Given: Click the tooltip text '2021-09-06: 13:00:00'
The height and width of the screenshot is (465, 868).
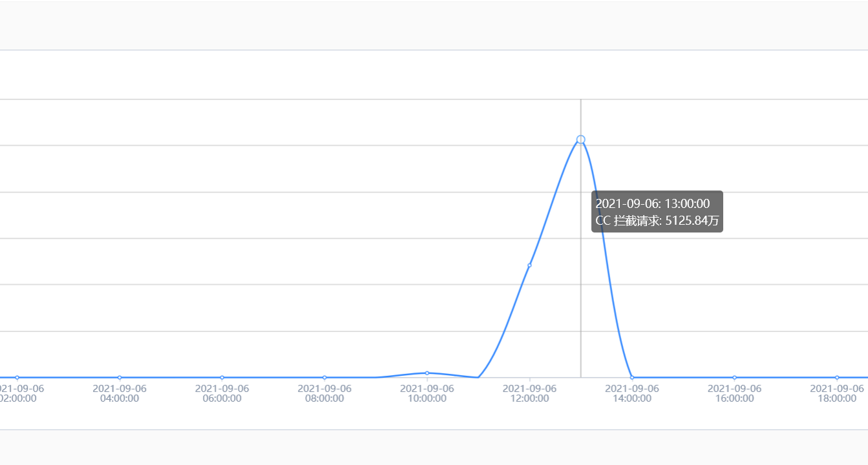Looking at the screenshot, I should point(652,203).
